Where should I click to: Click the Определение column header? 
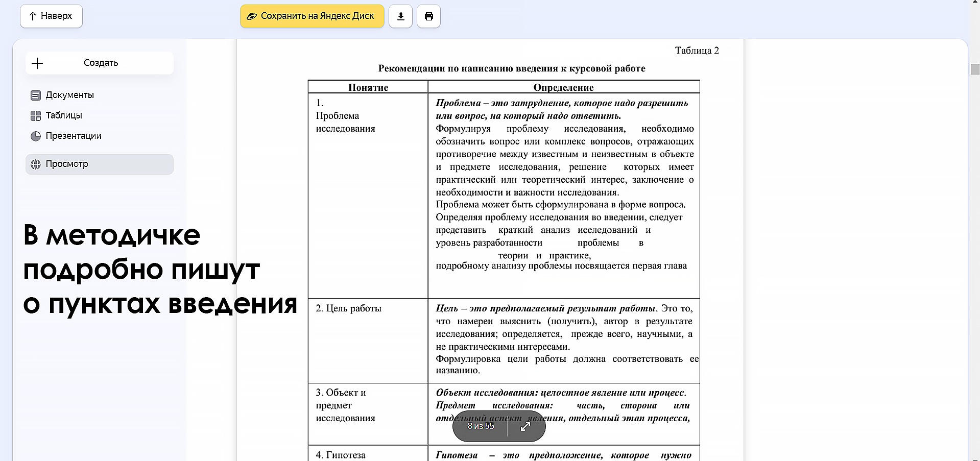pyautogui.click(x=564, y=87)
